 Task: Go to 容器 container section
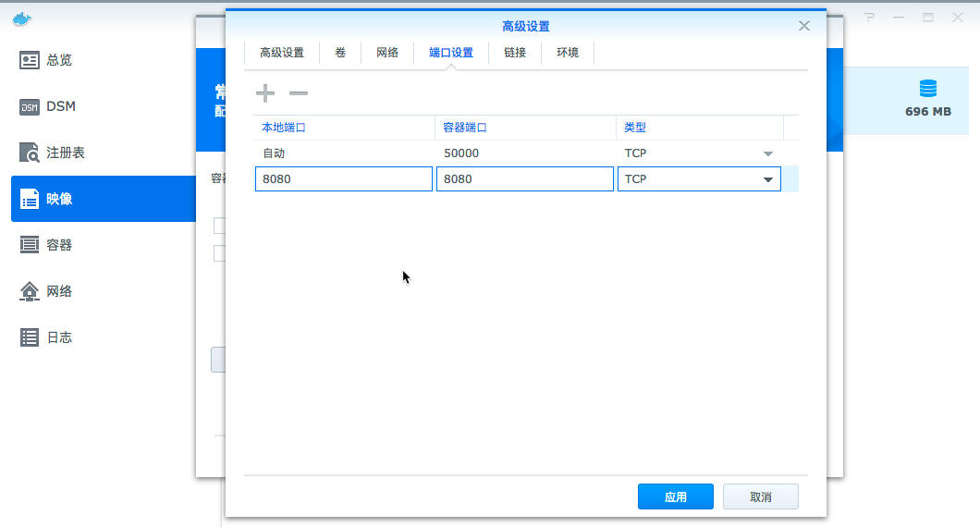(59, 245)
